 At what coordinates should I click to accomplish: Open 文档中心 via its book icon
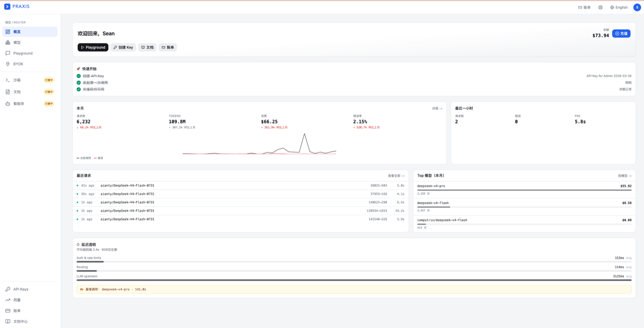[x=8, y=322]
